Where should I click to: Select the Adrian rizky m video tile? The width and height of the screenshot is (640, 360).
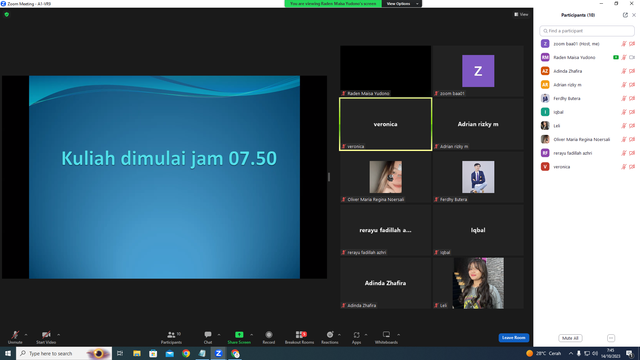point(478,124)
